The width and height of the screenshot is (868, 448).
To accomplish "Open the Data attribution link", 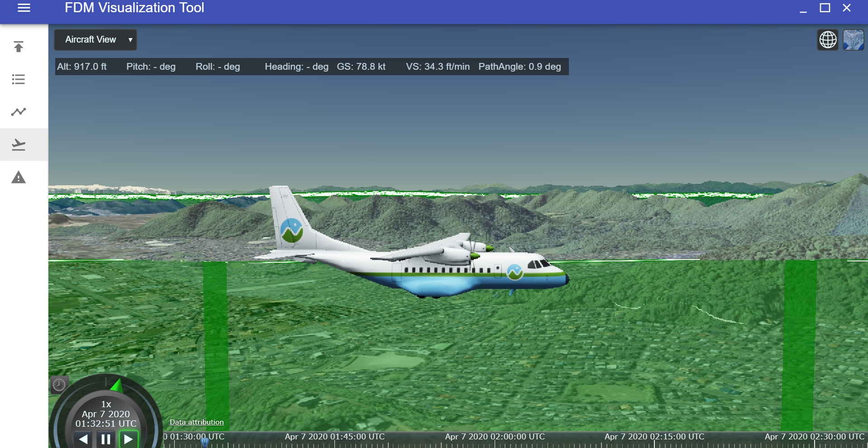I will (x=196, y=422).
